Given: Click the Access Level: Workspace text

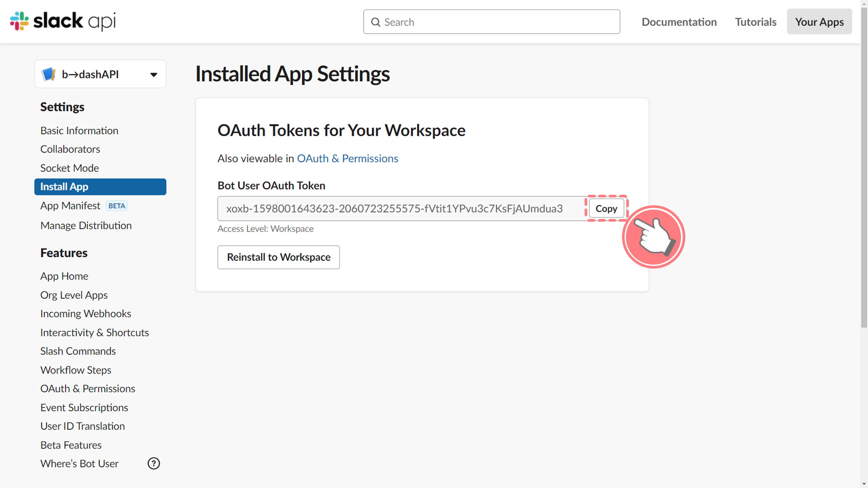Looking at the screenshot, I should pos(266,229).
